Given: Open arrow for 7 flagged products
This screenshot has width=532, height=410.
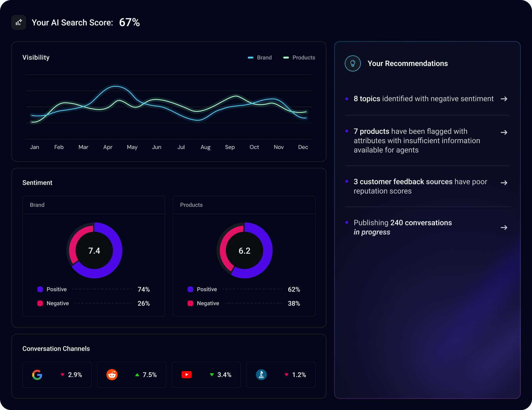Looking at the screenshot, I should 504,132.
